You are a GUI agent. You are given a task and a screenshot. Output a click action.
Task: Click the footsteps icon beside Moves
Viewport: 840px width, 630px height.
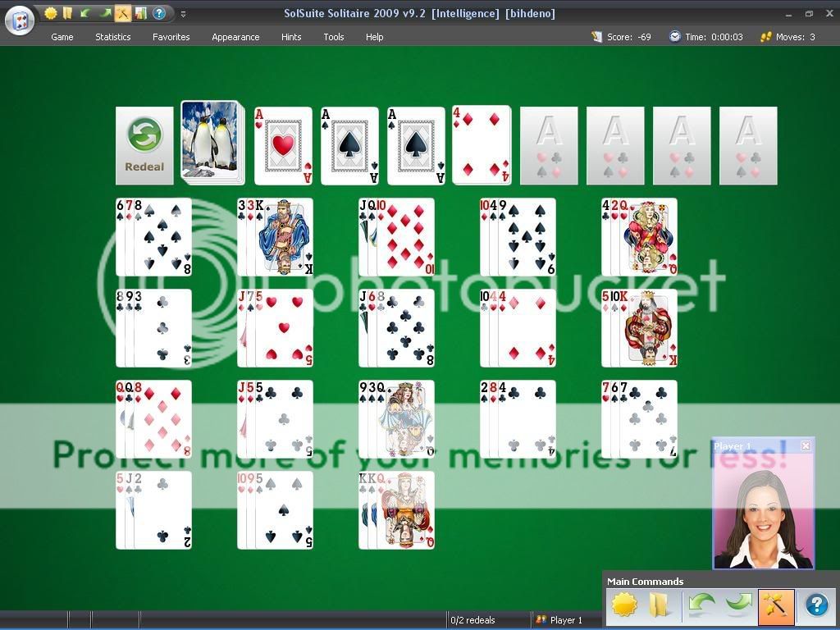point(766,37)
